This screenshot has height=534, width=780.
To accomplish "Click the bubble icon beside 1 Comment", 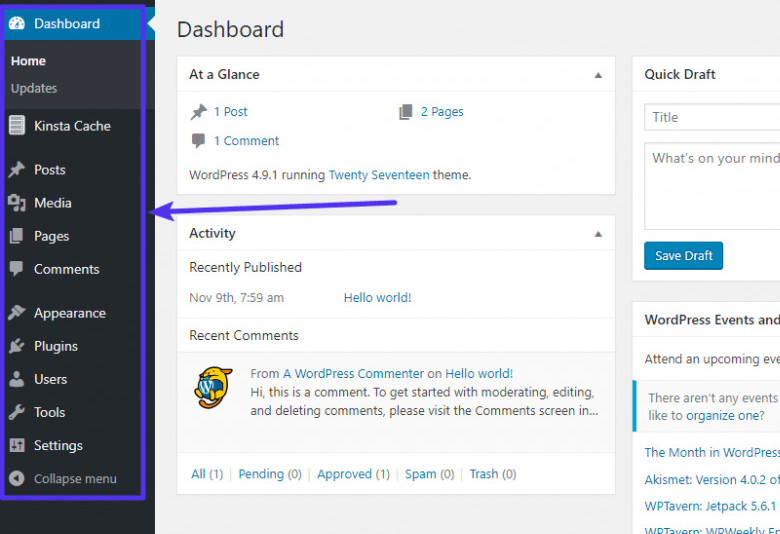I will click(x=198, y=141).
